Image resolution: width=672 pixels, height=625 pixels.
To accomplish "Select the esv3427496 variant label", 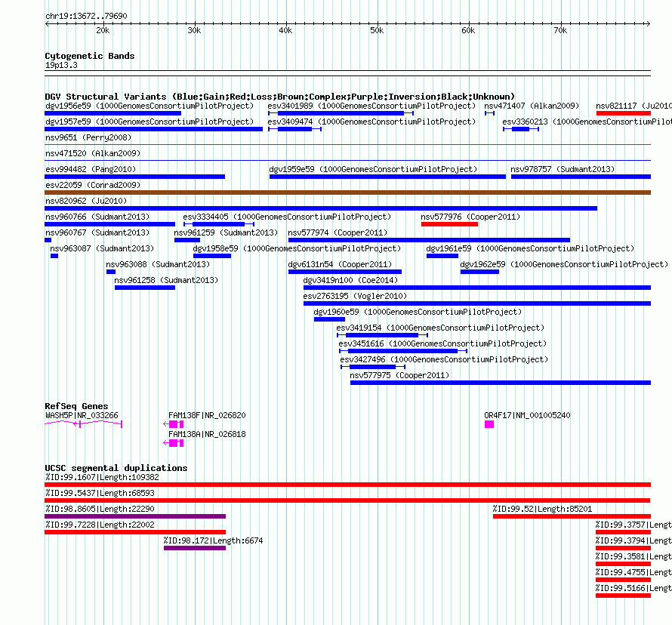I will tap(444, 359).
